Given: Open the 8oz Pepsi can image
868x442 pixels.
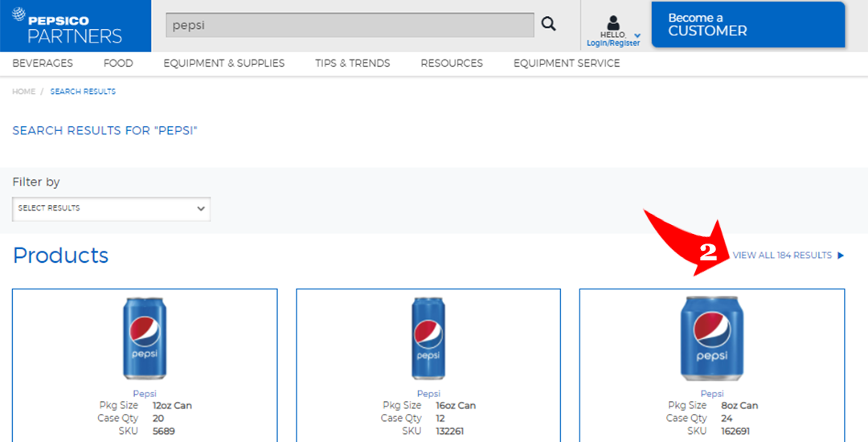Looking at the screenshot, I should coord(712,338).
